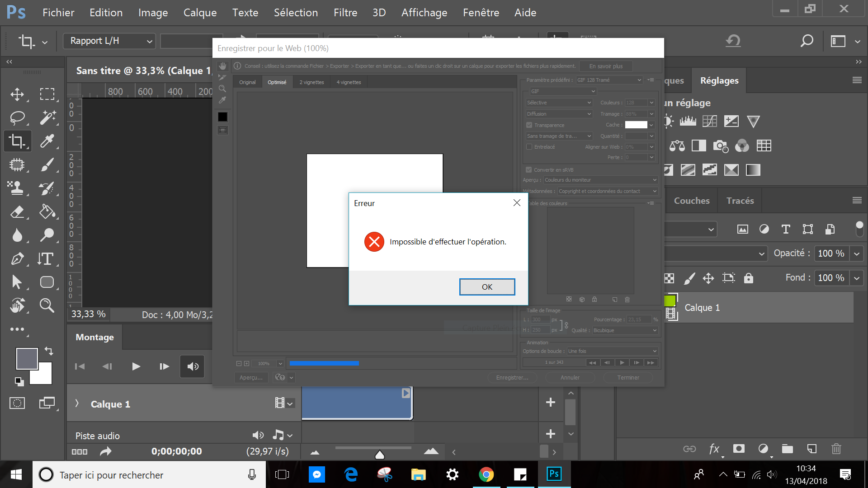Select the Paint Bucket tool
868x488 pixels.
(47, 211)
